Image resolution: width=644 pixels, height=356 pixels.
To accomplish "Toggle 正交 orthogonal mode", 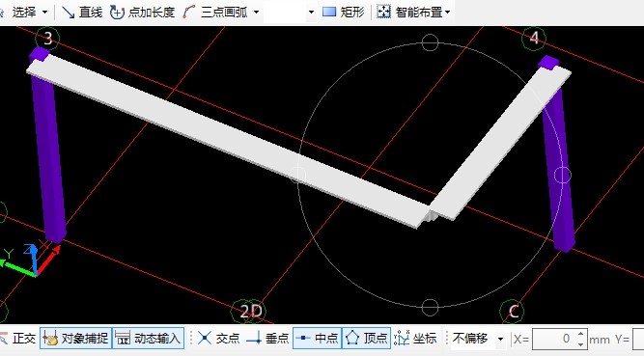I will tap(18, 339).
